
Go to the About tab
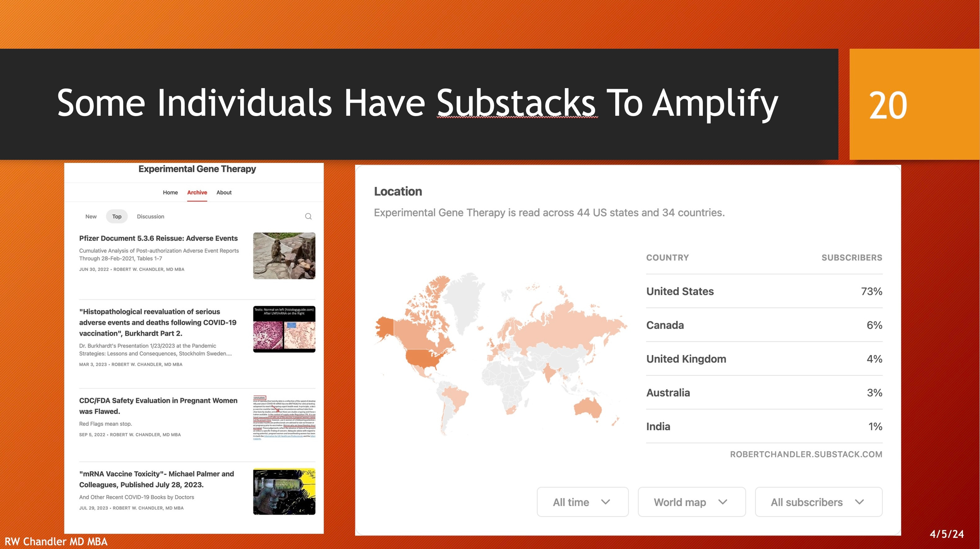pos(224,192)
